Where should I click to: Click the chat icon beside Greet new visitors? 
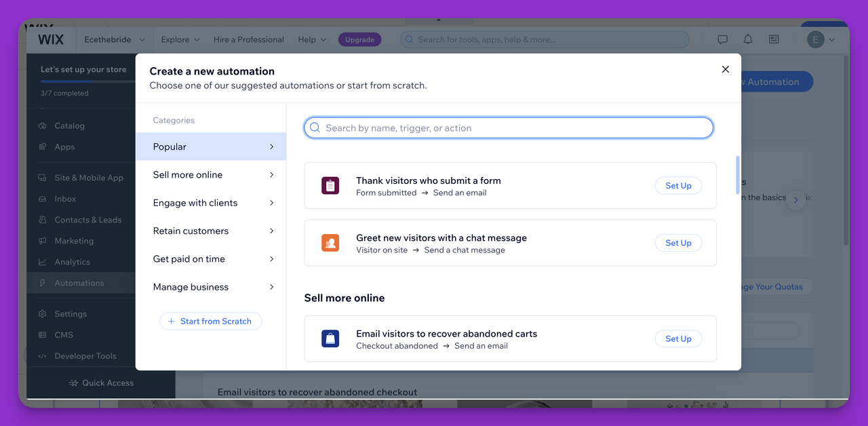330,243
